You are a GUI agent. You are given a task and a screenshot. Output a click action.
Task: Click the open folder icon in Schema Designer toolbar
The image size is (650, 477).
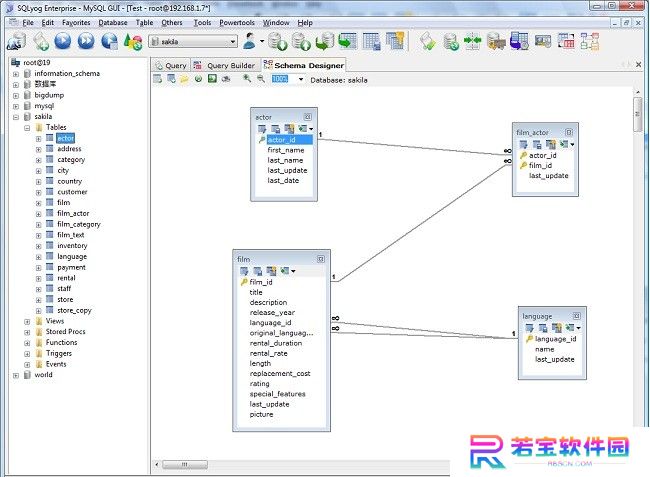[184, 79]
